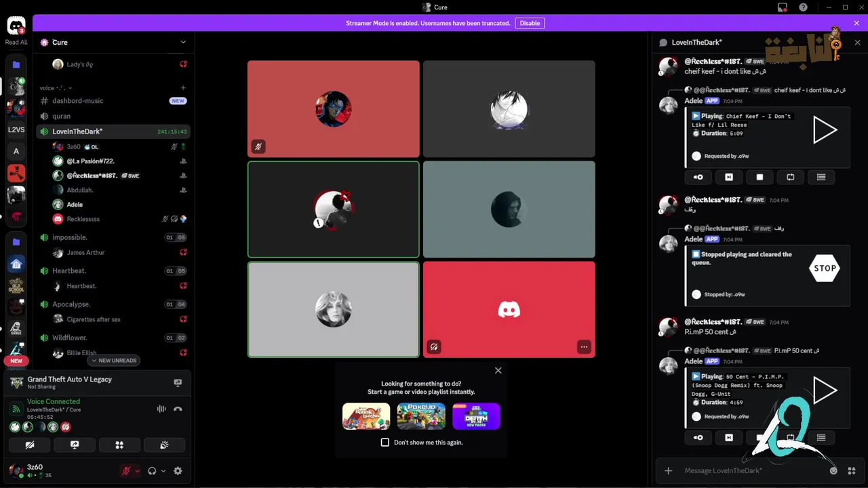Click the red NEW badge in server bar
Viewport: 868px width, 488px height.
(x=16, y=361)
